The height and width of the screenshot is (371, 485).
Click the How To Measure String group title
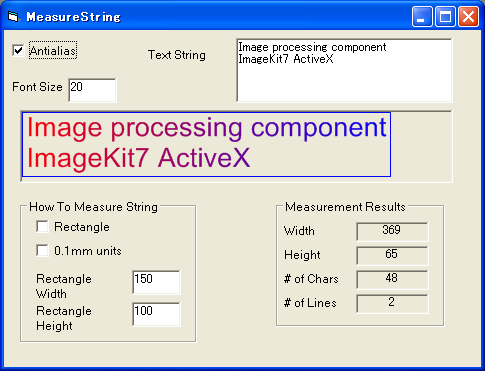(93, 207)
